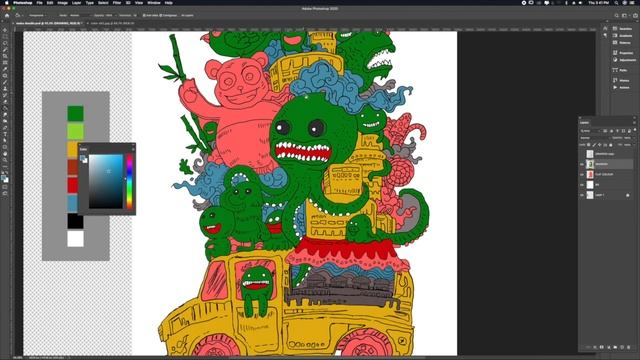This screenshot has width=640, height=360.
Task: Select the Type tool
Action: click(5, 134)
